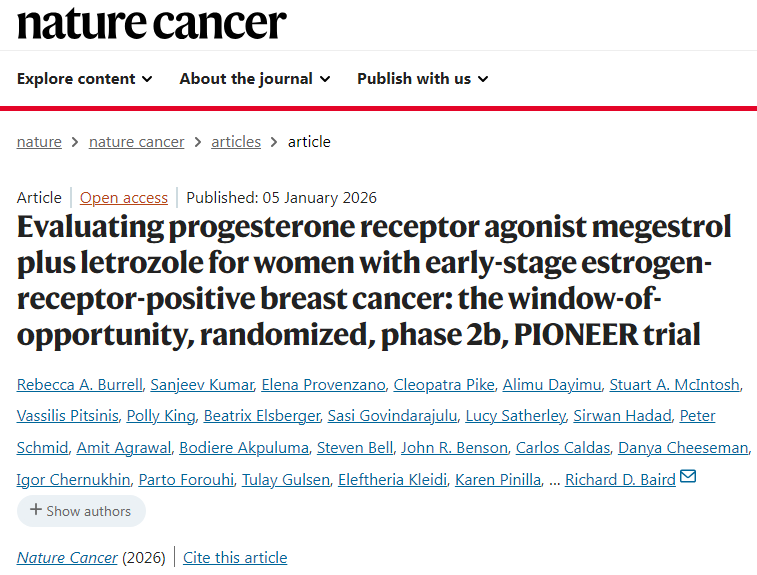Open the Nature Cancer journal link
This screenshot has width=757, height=575.
pyautogui.click(x=67, y=558)
